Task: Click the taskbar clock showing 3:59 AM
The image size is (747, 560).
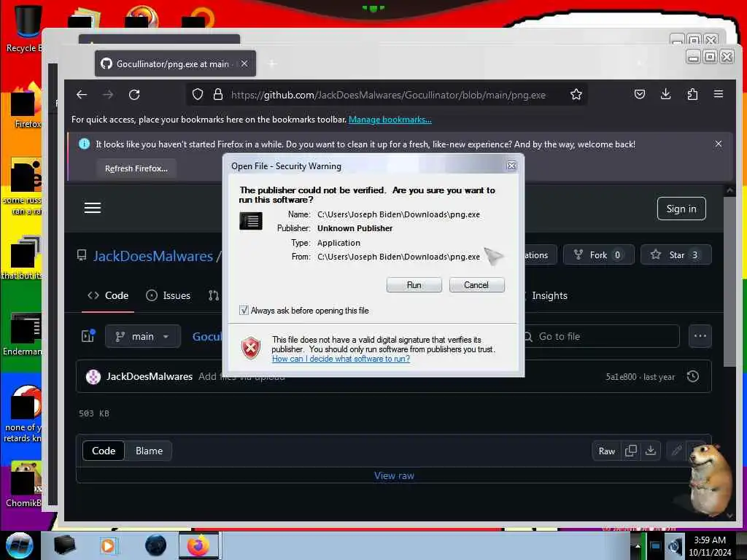Action: click(710, 546)
